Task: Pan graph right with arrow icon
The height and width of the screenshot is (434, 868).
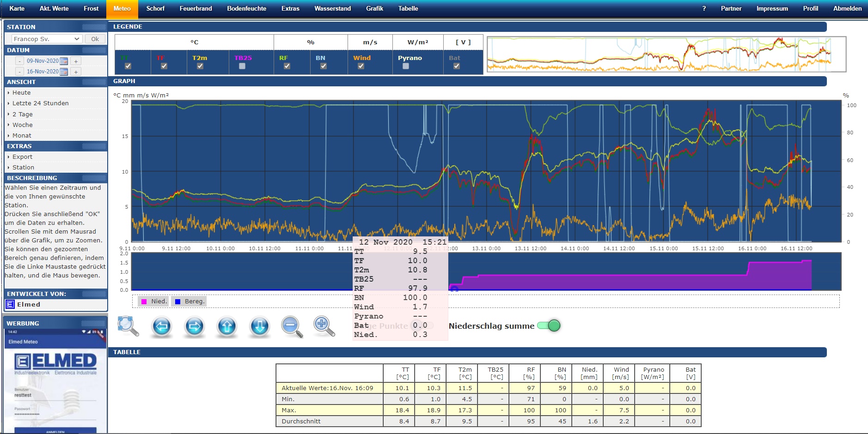Action: click(194, 326)
